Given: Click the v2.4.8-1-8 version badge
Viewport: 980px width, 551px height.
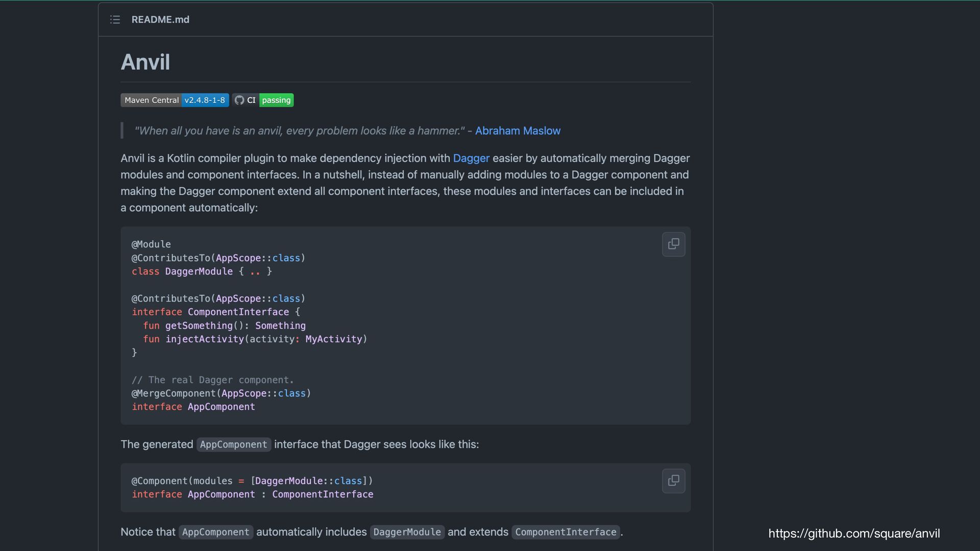Looking at the screenshot, I should coord(205,100).
